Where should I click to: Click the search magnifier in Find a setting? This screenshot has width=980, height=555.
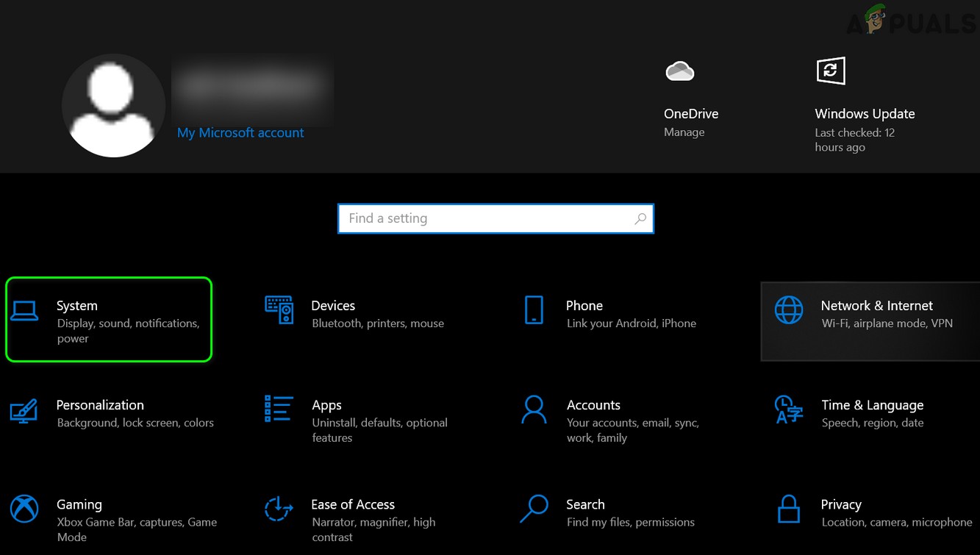[640, 218]
